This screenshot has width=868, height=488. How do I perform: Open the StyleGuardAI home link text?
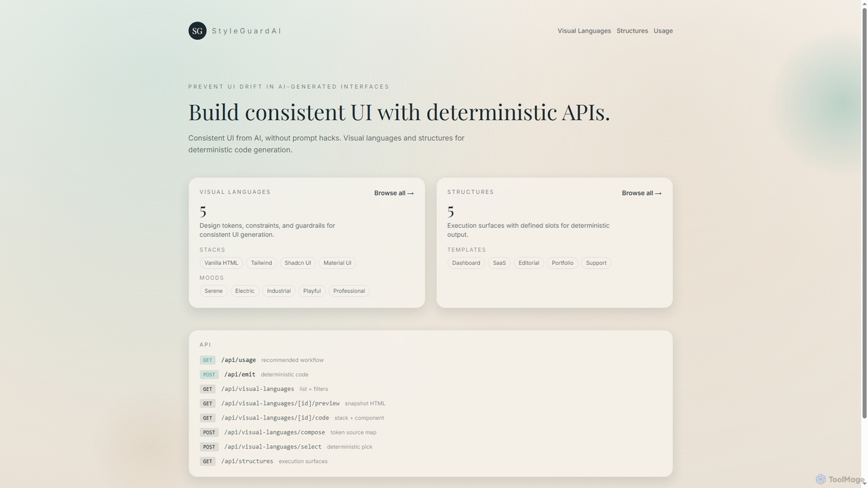tap(246, 31)
